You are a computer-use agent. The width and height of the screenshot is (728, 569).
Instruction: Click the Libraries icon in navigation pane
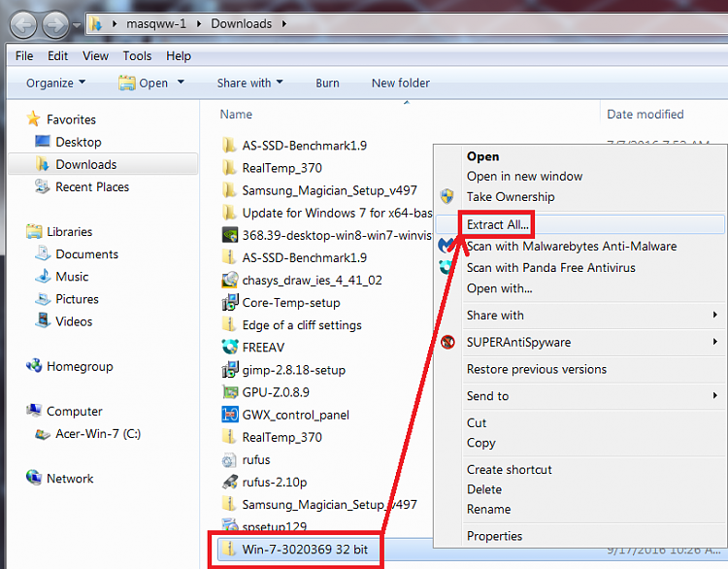click(34, 231)
